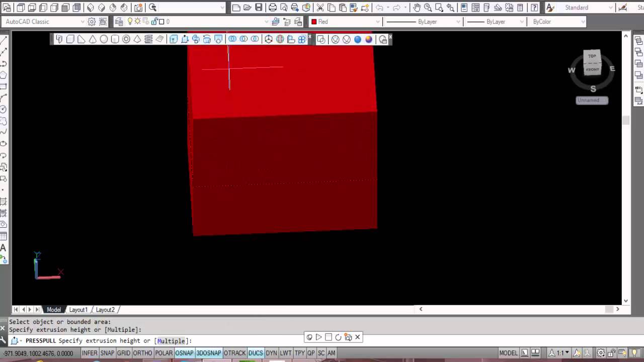Select the Sphere tool in modeling toolbar
Screen dimensions: 644x362
(104, 39)
